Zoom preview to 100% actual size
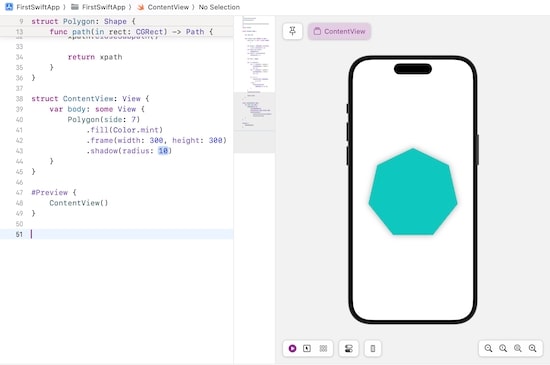Viewport: 550px width, 365px height. pos(503,348)
